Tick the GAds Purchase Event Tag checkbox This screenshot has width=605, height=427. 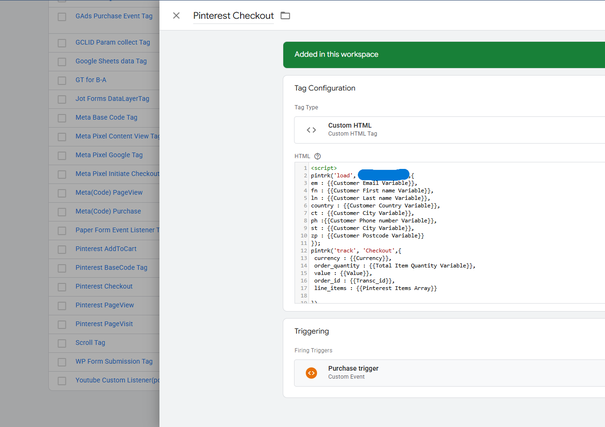62,17
